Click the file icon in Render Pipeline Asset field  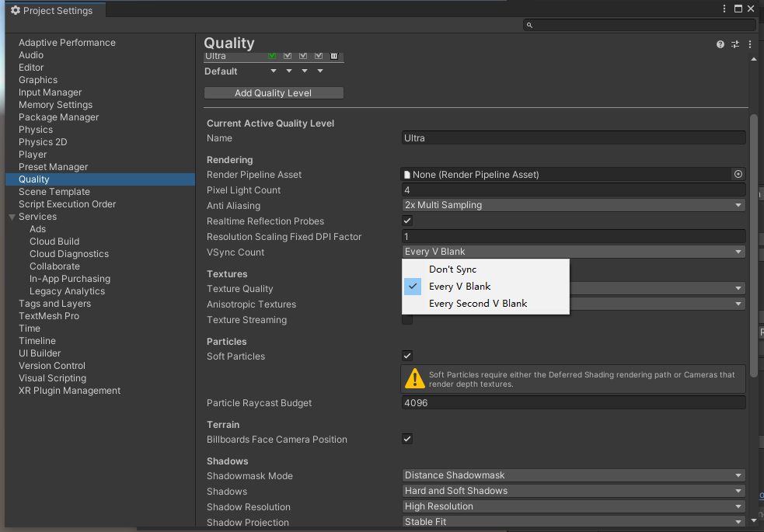point(406,174)
